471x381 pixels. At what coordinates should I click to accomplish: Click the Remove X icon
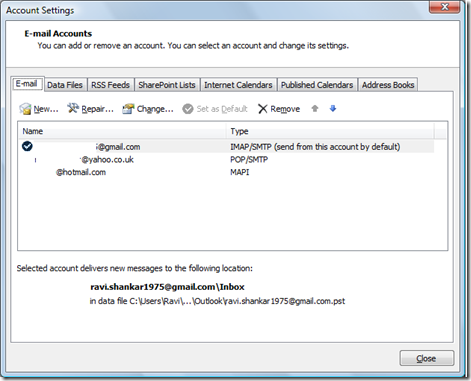pyautogui.click(x=263, y=109)
